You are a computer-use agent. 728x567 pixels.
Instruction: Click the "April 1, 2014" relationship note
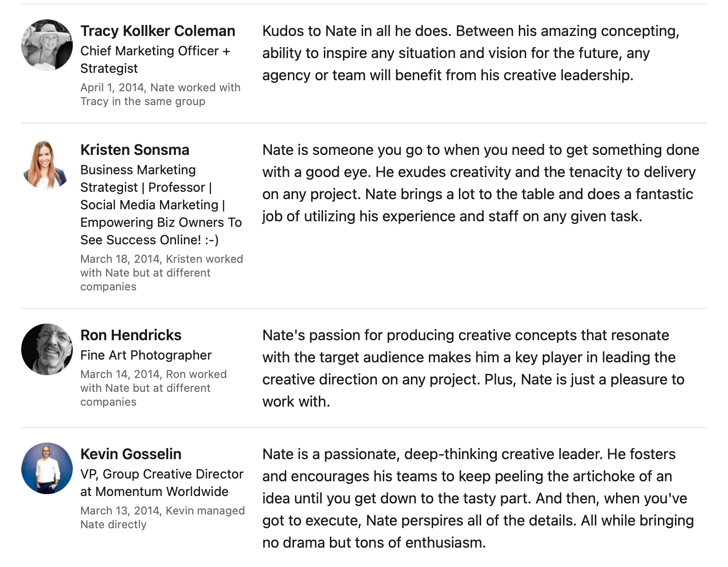(160, 94)
